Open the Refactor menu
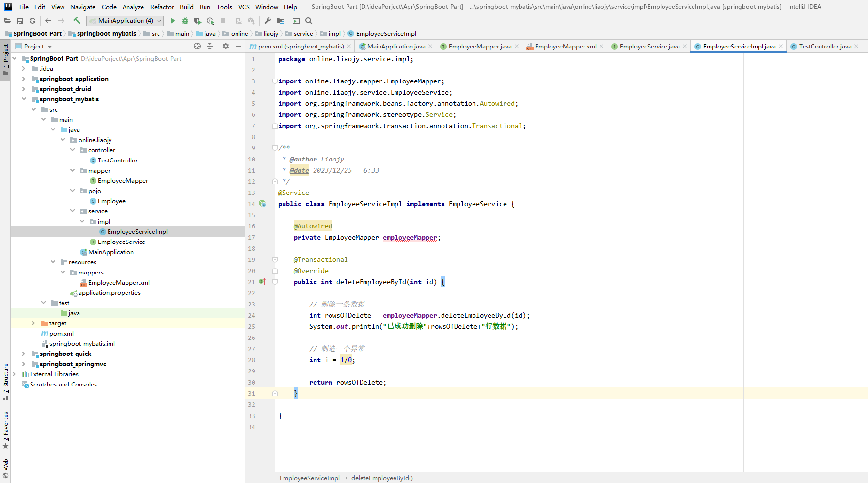The height and width of the screenshot is (483, 868). point(162,7)
